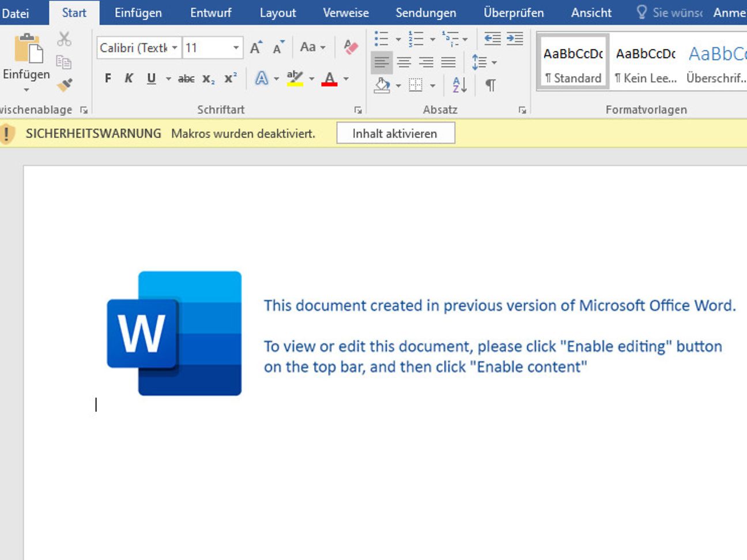Image resolution: width=747 pixels, height=560 pixels.
Task: Expand font color dropdown arrow
Action: 346,79
